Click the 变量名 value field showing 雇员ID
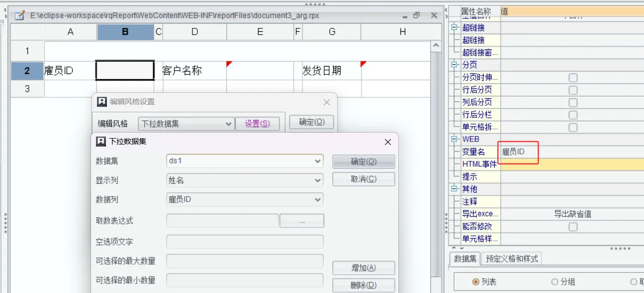This screenshot has width=644, height=293. pyautogui.click(x=519, y=152)
